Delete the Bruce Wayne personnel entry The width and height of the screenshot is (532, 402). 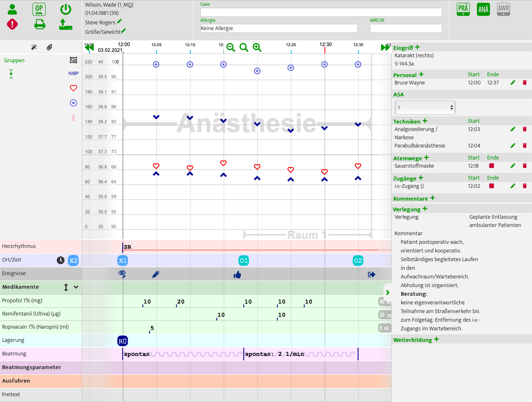(x=525, y=83)
